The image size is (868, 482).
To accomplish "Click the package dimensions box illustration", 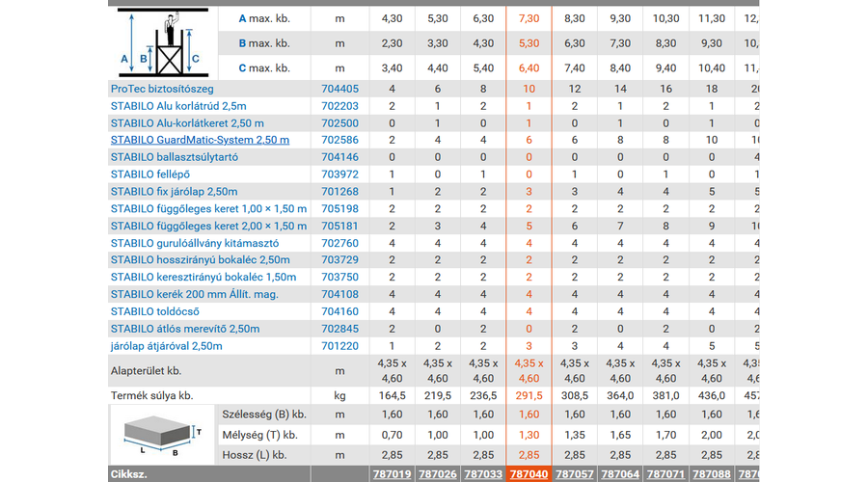I will (x=162, y=436).
